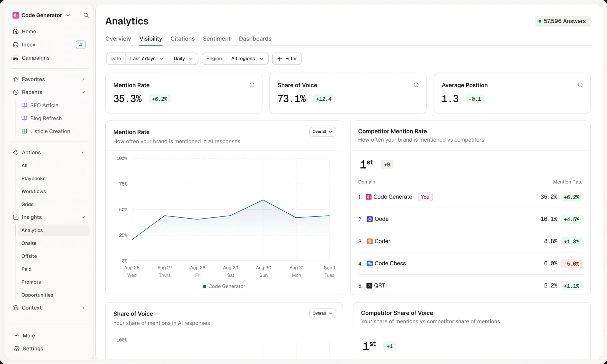Select Analytics in the Insights menu
Viewport: 607px width, 364px height.
[54, 230]
